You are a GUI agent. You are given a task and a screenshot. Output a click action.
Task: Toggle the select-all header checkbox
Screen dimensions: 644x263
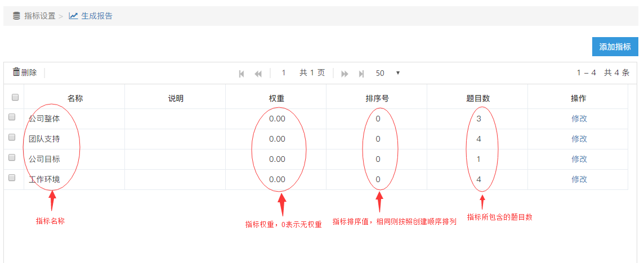click(x=15, y=97)
